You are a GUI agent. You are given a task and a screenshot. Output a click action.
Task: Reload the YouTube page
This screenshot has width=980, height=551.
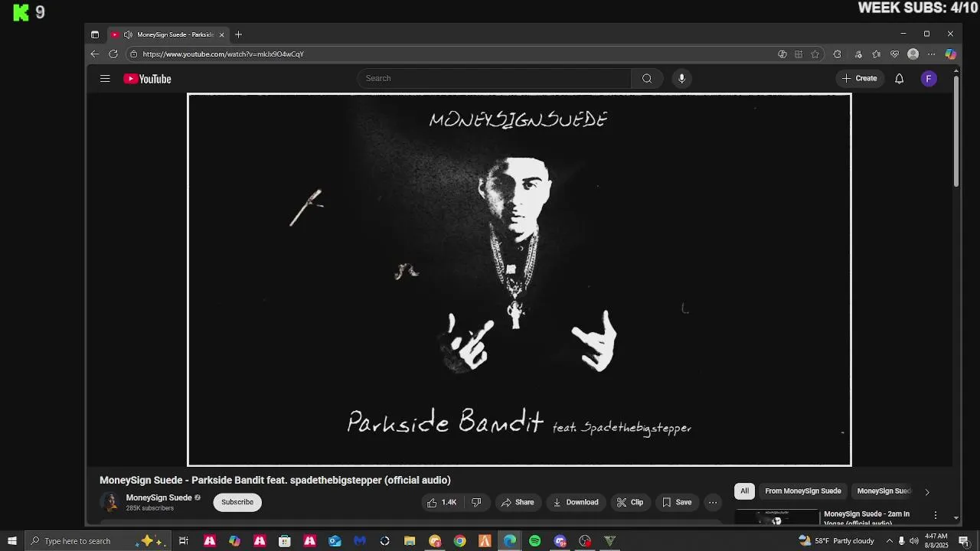[x=113, y=54]
